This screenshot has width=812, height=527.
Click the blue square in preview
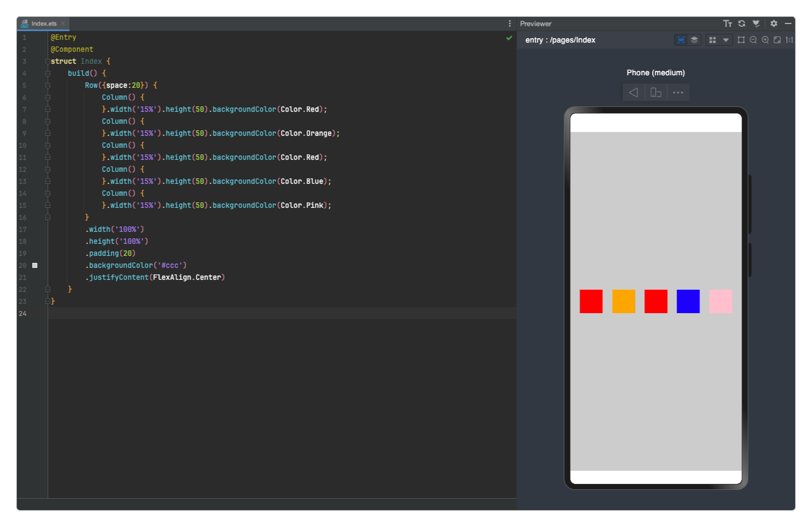click(688, 301)
